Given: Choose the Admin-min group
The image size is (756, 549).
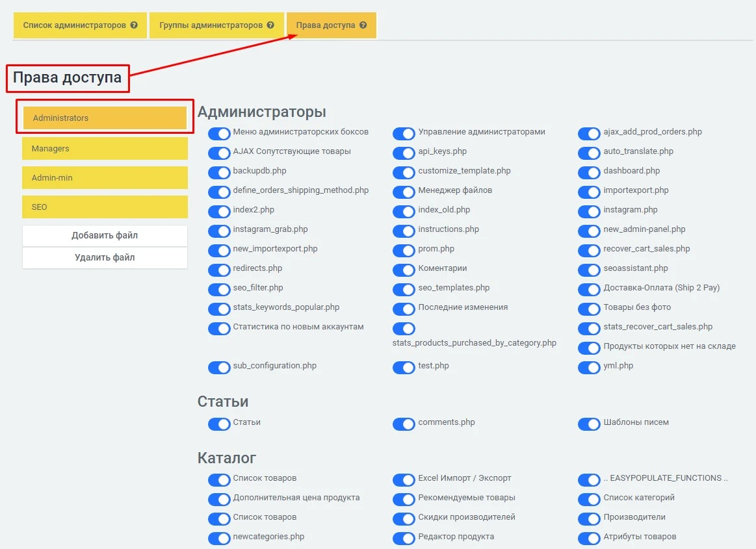Looking at the screenshot, I should pyautogui.click(x=105, y=177).
